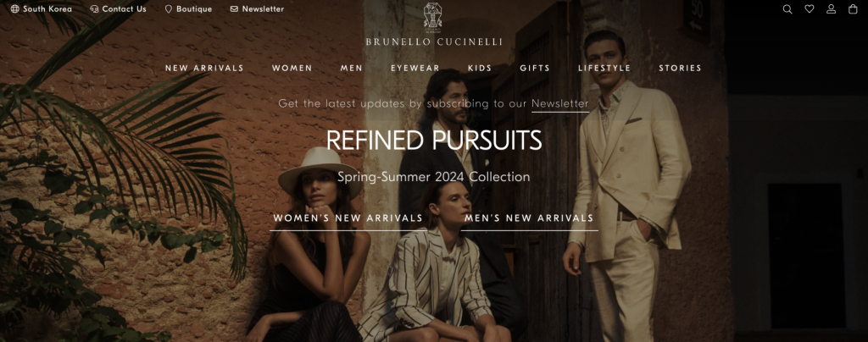Open the wishlist heart icon
Screen dimensions: 868x342
coord(810,8)
